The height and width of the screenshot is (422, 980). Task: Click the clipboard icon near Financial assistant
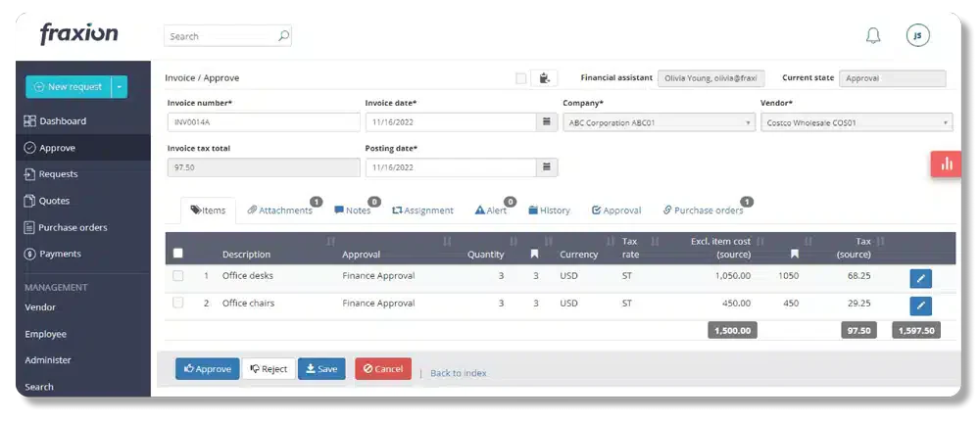pos(544,78)
